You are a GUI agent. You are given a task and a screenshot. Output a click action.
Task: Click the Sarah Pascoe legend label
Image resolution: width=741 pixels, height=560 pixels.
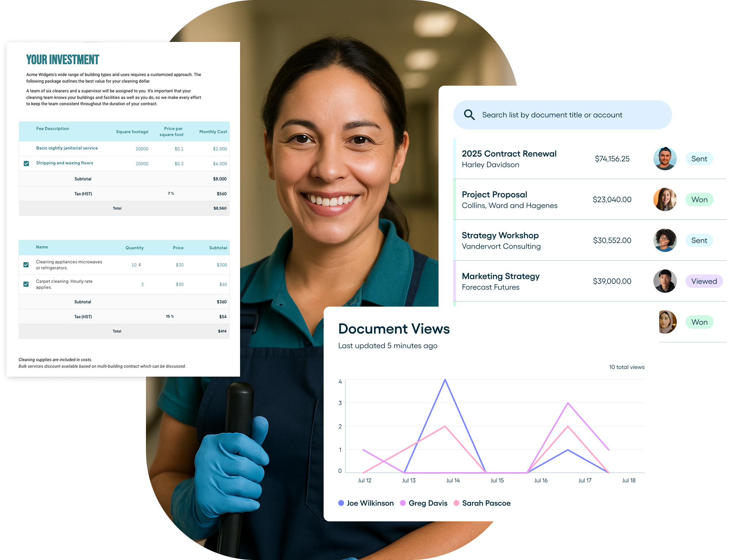[486, 503]
